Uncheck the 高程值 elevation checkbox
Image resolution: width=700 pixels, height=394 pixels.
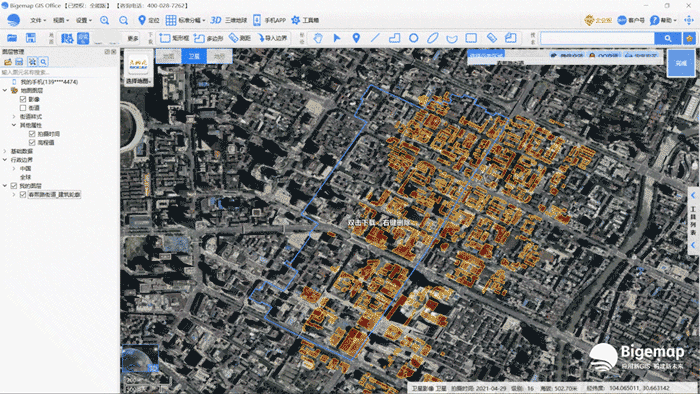tap(32, 142)
